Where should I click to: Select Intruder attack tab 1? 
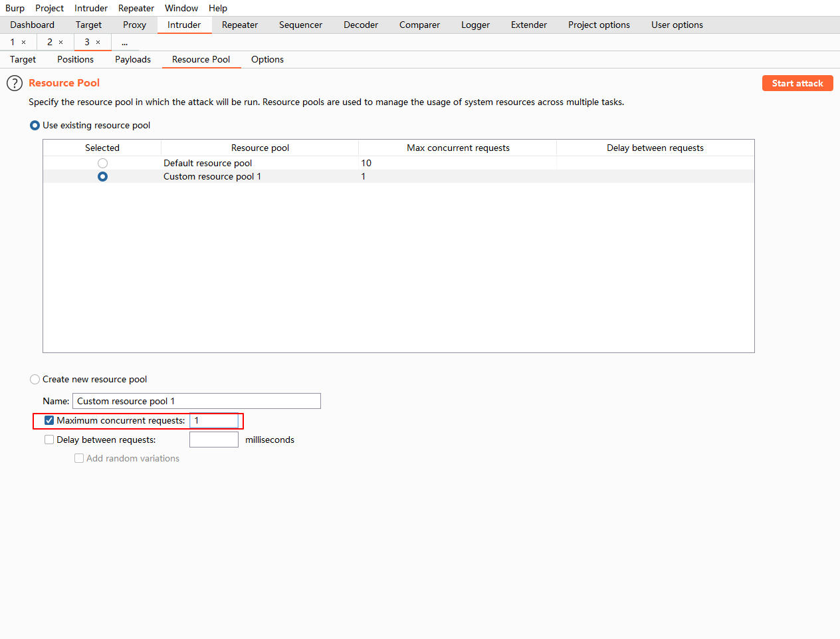click(13, 42)
